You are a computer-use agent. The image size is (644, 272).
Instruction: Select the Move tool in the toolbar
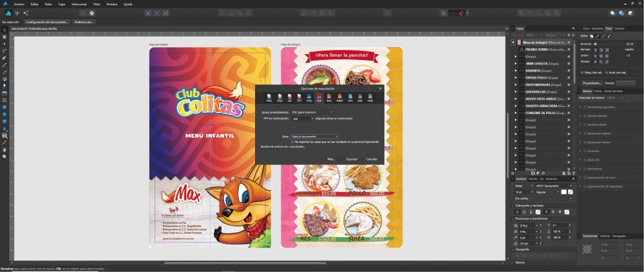(5, 30)
